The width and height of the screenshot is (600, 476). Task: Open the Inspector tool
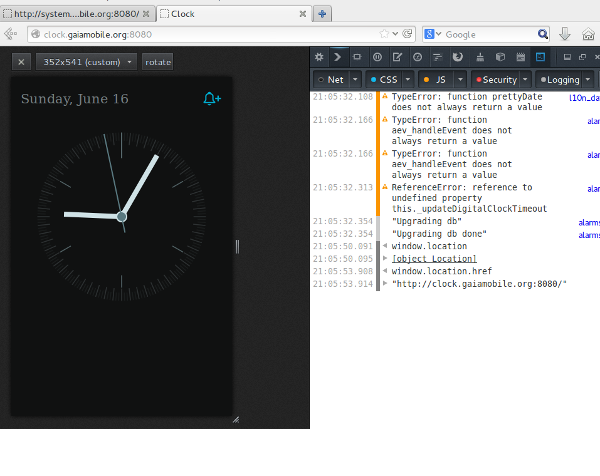tap(358, 58)
